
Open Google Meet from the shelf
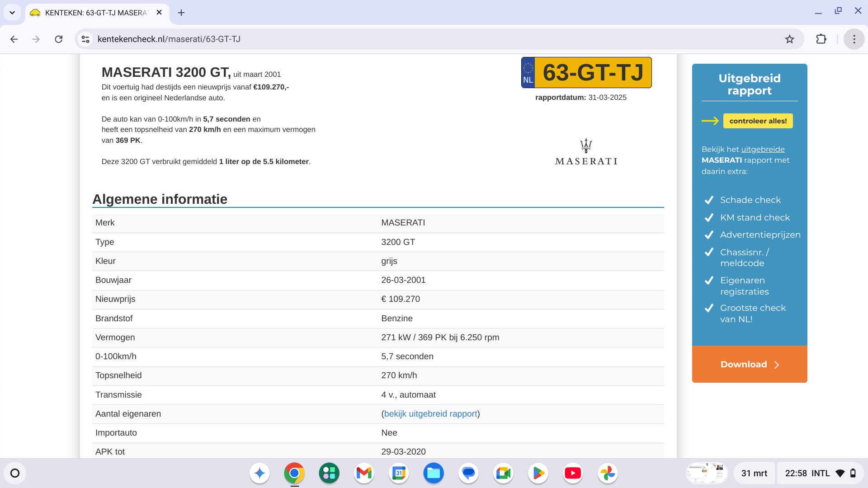point(503,473)
